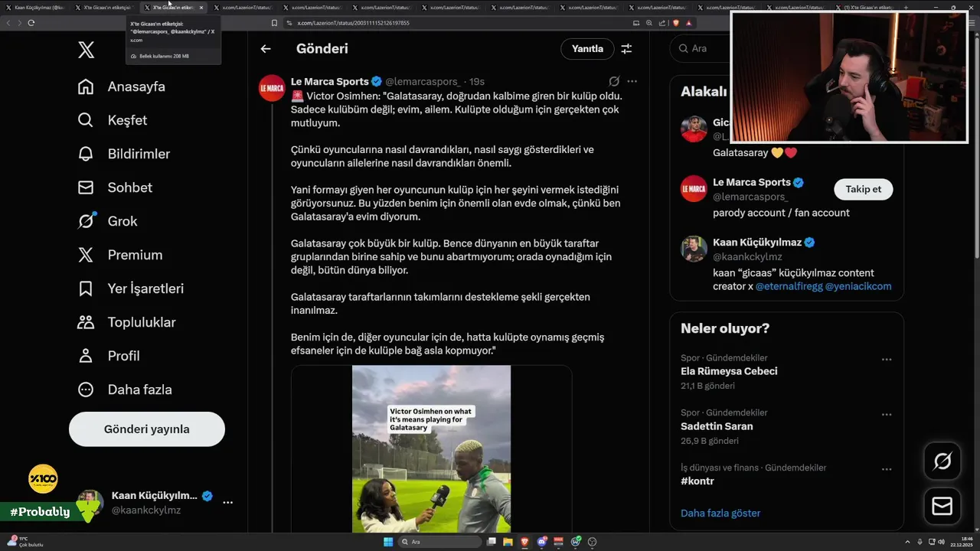Click the X logo in the sidebar

pyautogui.click(x=86, y=51)
